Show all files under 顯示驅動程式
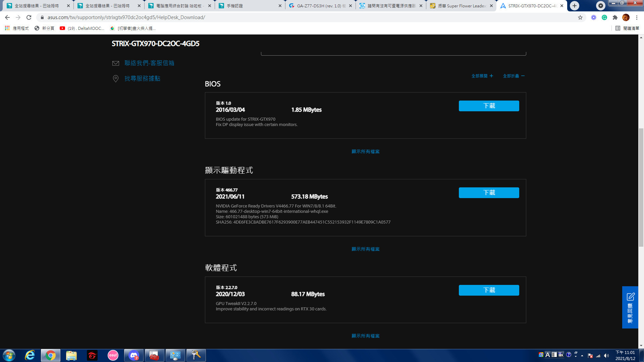 pyautogui.click(x=365, y=249)
